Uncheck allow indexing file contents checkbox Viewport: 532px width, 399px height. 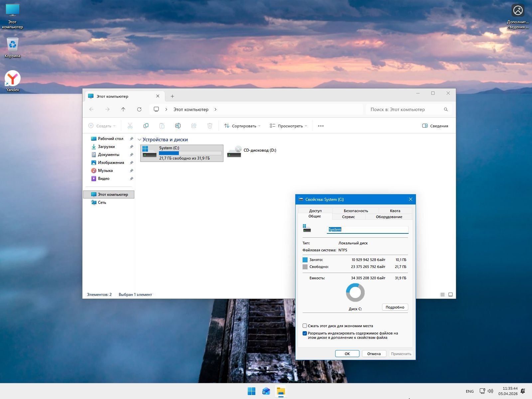point(305,333)
